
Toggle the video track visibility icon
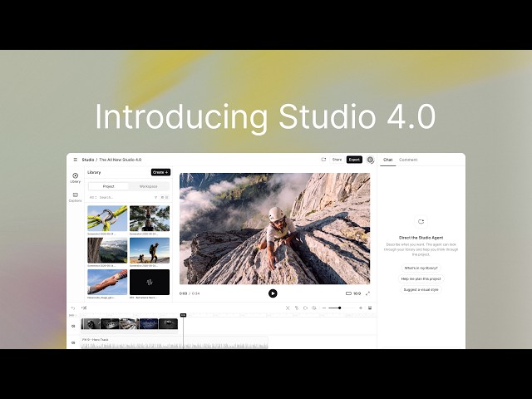(x=73, y=326)
